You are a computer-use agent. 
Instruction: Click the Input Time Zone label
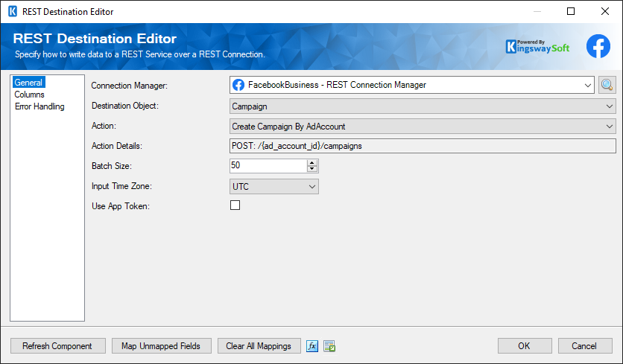(121, 186)
